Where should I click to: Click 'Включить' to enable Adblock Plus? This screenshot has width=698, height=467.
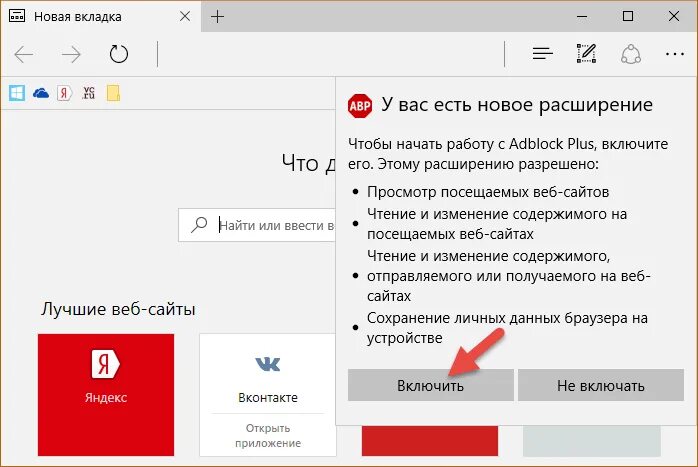(x=430, y=385)
